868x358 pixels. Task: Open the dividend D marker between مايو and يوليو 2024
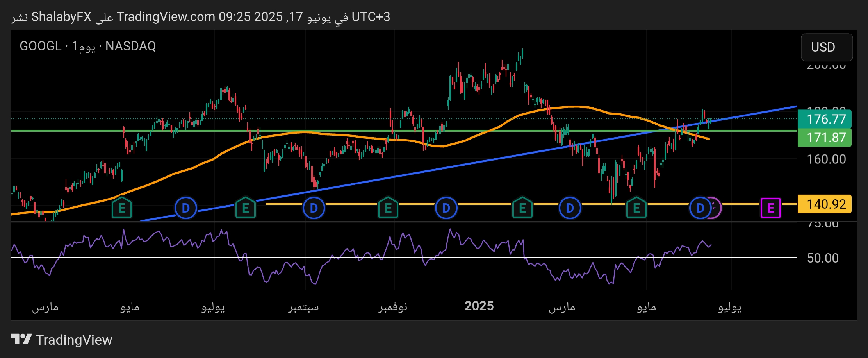click(x=186, y=208)
